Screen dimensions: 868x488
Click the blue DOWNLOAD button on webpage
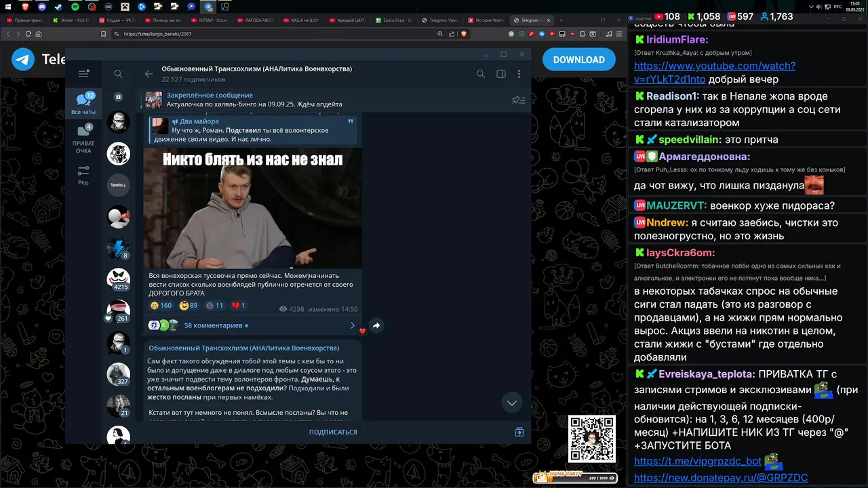(579, 60)
